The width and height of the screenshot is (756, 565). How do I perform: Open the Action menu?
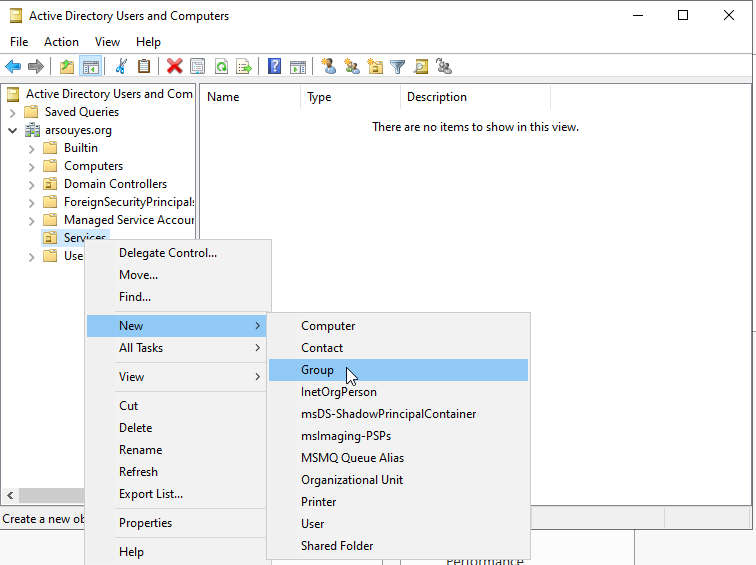(61, 42)
